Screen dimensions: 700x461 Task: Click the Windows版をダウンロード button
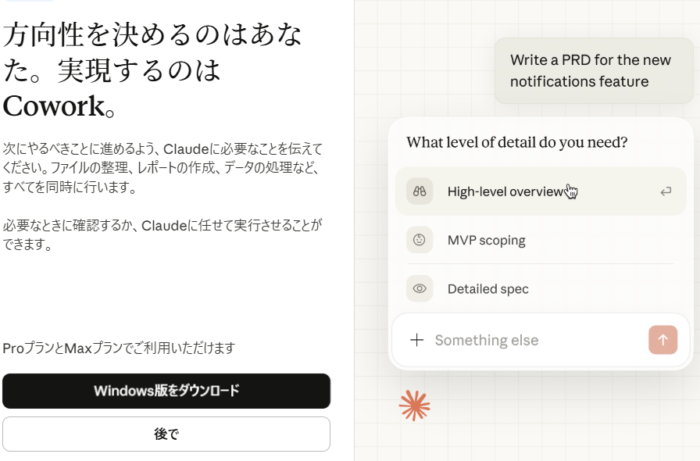click(166, 390)
